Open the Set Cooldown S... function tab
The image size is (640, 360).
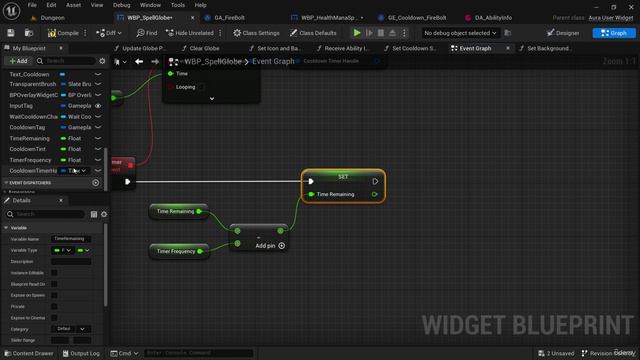pyautogui.click(x=410, y=48)
